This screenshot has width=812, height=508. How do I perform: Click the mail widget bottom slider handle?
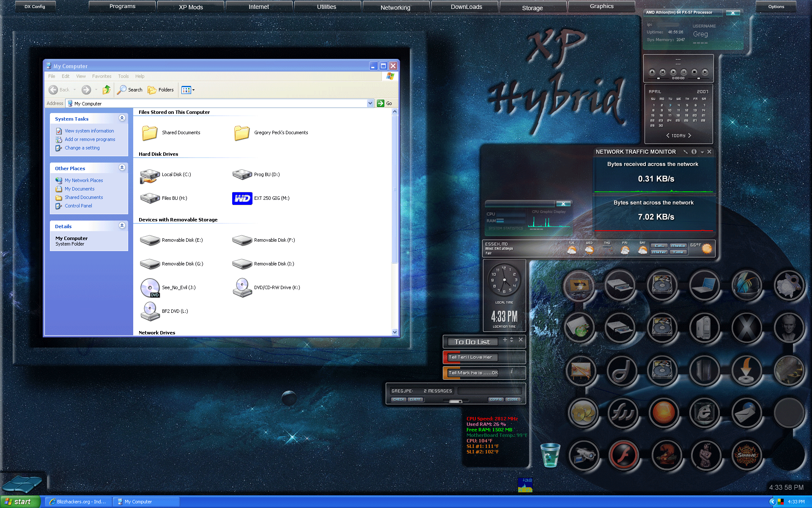click(x=455, y=401)
